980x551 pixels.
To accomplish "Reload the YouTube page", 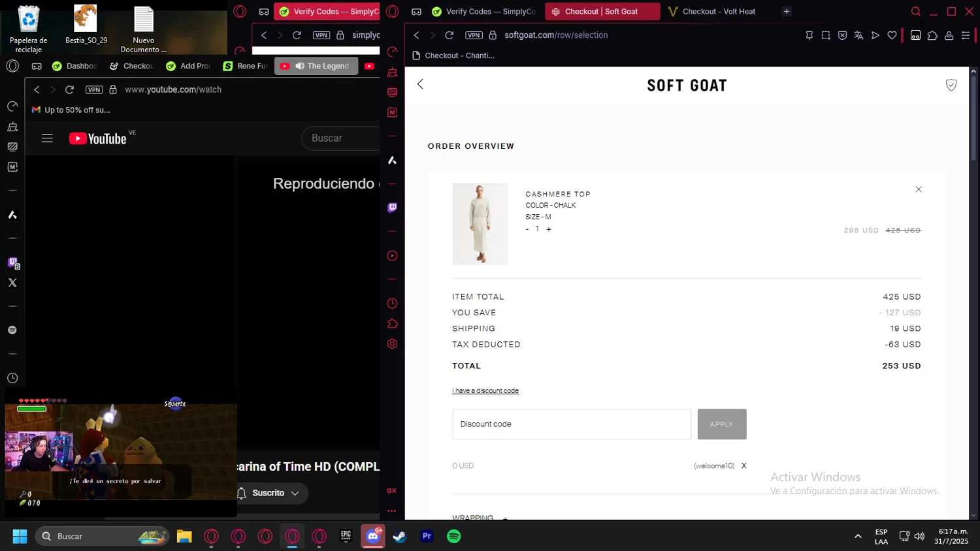I will pyautogui.click(x=70, y=89).
